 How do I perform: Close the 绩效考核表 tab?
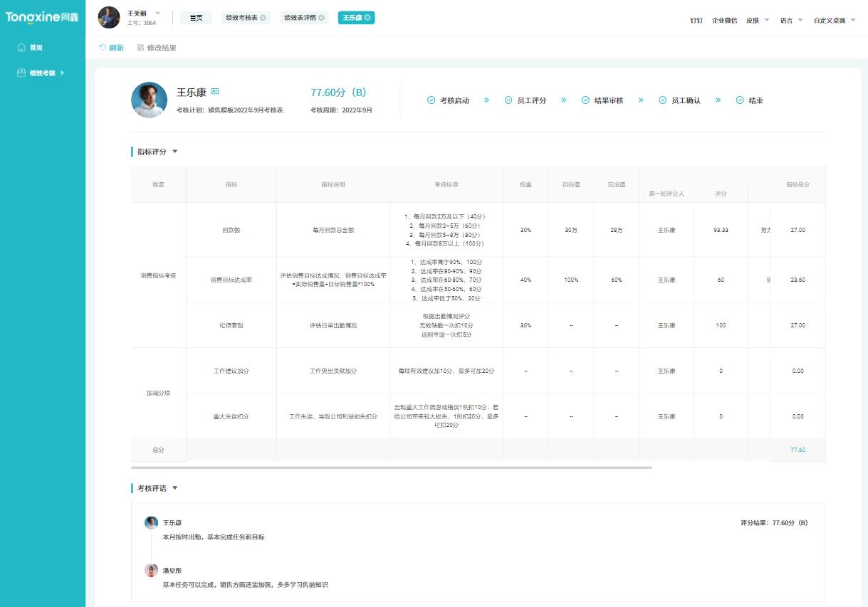click(x=263, y=18)
